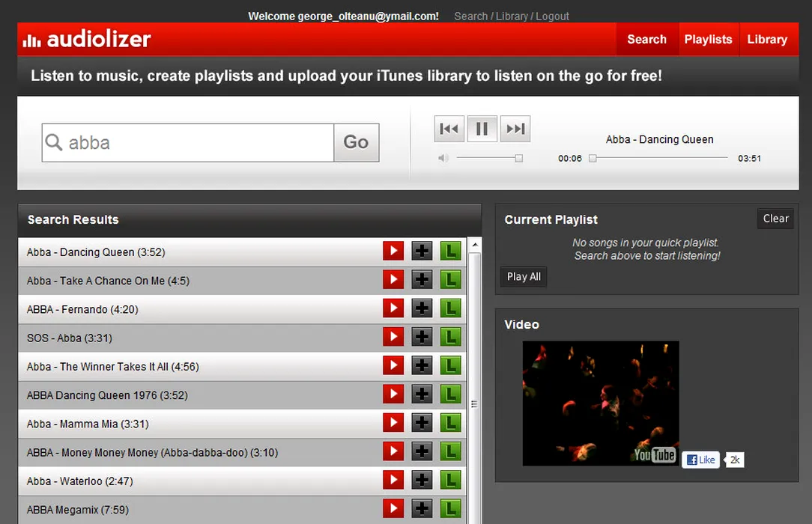Viewport: 812px width, 524px height.
Task: Play ABBA Dancing Queen 1976 track
Action: tap(393, 394)
